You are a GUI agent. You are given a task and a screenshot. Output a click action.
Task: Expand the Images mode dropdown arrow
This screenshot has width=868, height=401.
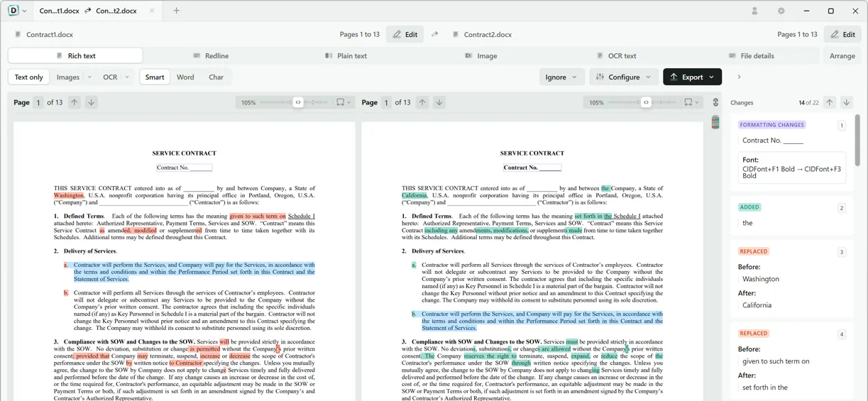pyautogui.click(x=89, y=77)
